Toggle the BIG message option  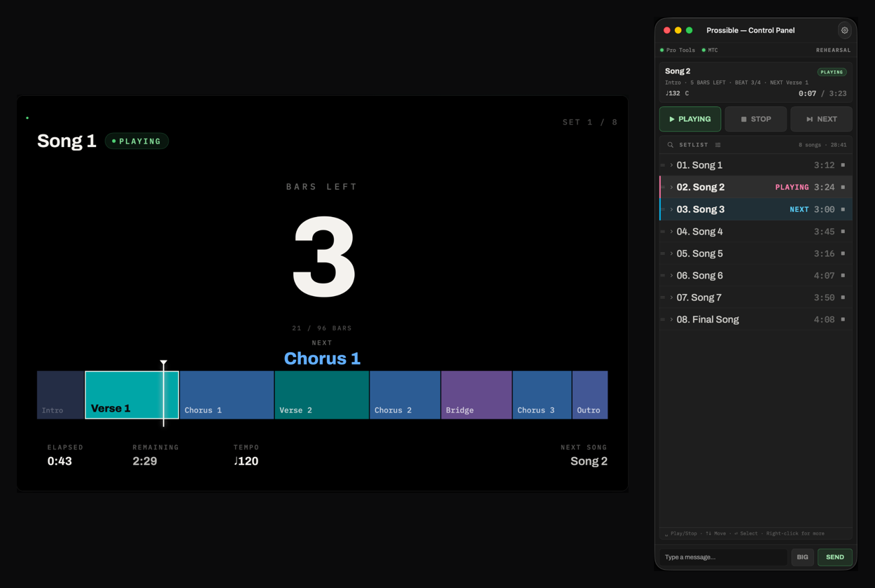point(802,557)
